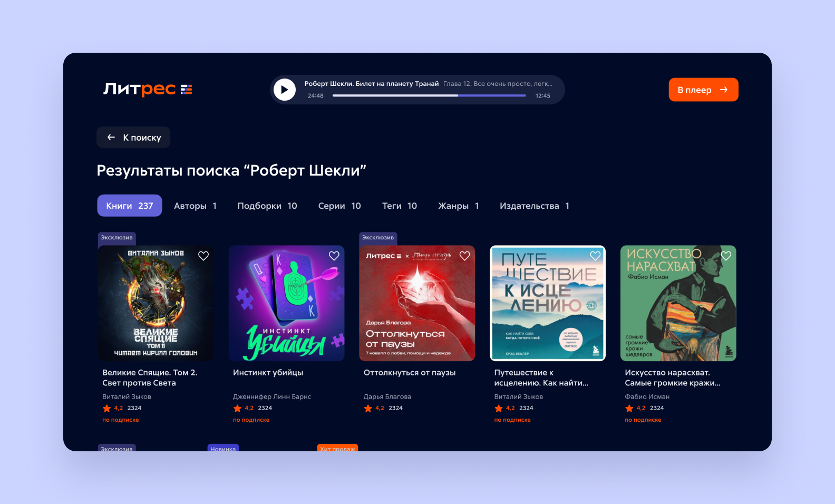Click author name Дженнифер Линн Барнс
The image size is (835, 504).
272,396
